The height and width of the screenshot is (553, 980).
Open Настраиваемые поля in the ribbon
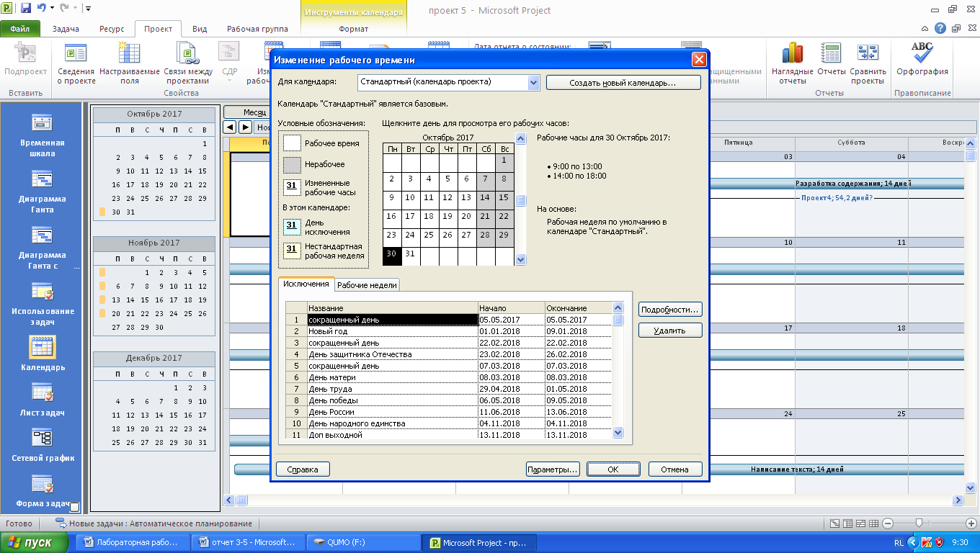[x=130, y=65]
